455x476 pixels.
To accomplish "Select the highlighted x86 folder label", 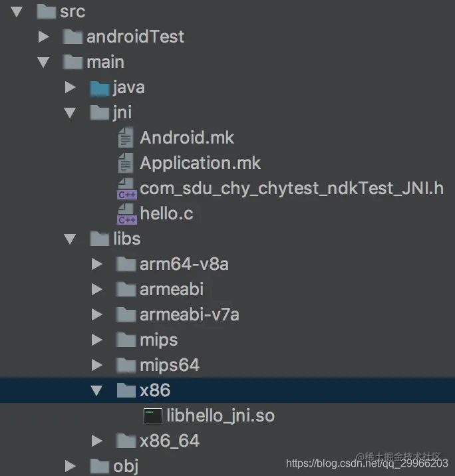I will click(155, 390).
